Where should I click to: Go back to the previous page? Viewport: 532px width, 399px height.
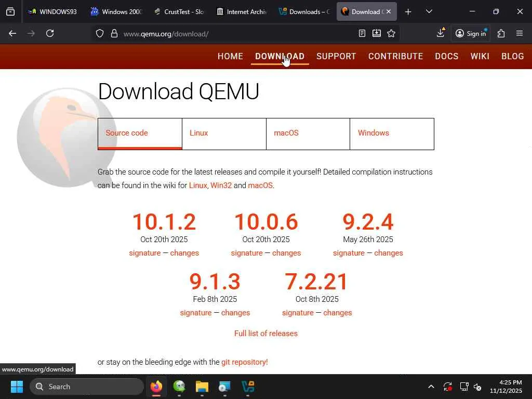[12, 33]
